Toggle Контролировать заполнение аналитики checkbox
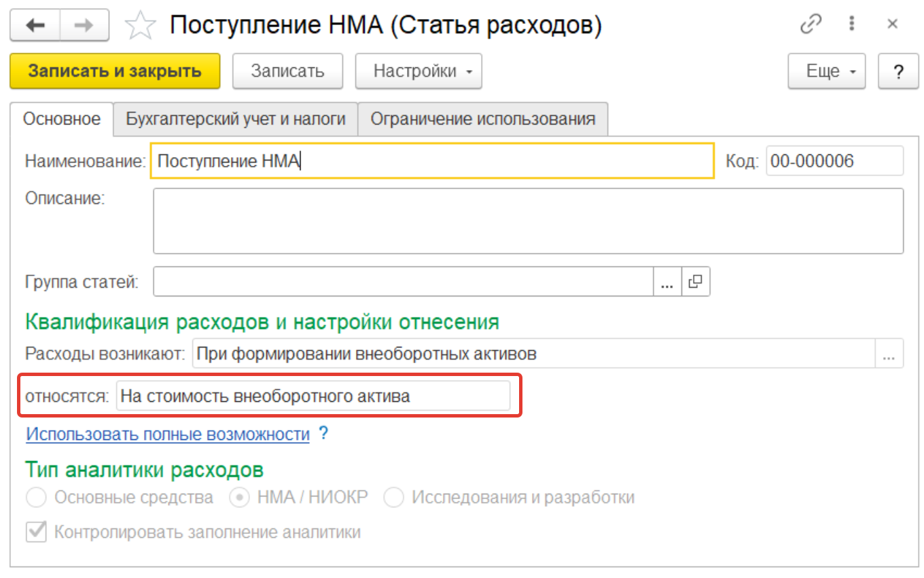The width and height of the screenshot is (924, 578). coord(36,532)
